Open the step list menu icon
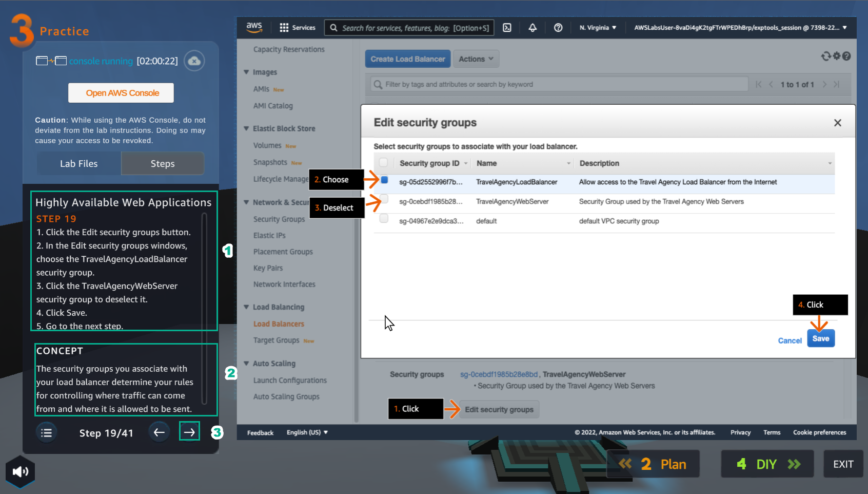This screenshot has width=868, height=494. point(47,432)
